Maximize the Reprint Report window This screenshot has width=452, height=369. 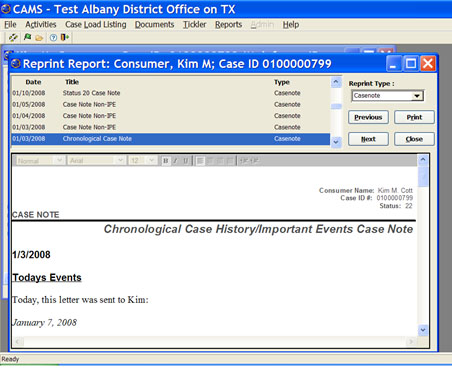click(x=411, y=63)
